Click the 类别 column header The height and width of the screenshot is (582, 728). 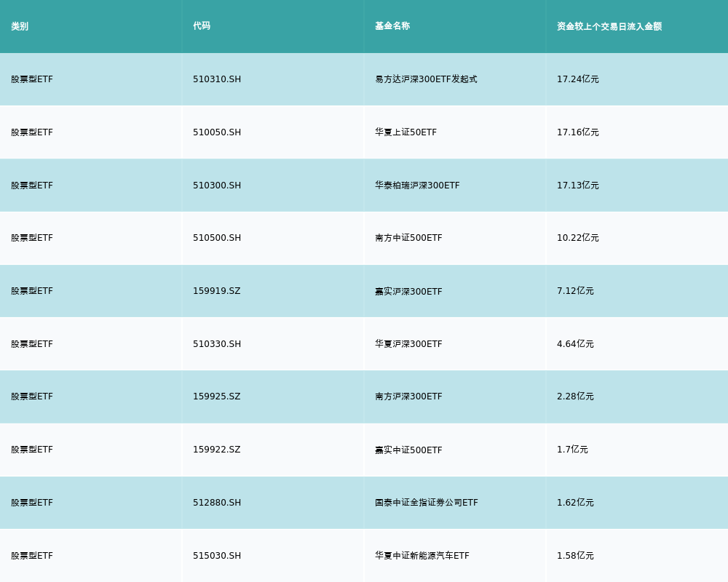[20, 26]
